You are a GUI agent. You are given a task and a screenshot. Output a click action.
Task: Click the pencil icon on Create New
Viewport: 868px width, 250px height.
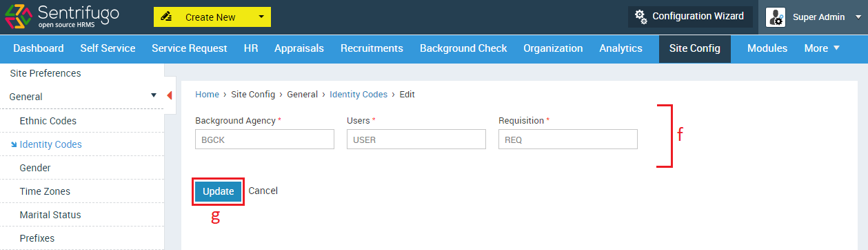pos(166,17)
